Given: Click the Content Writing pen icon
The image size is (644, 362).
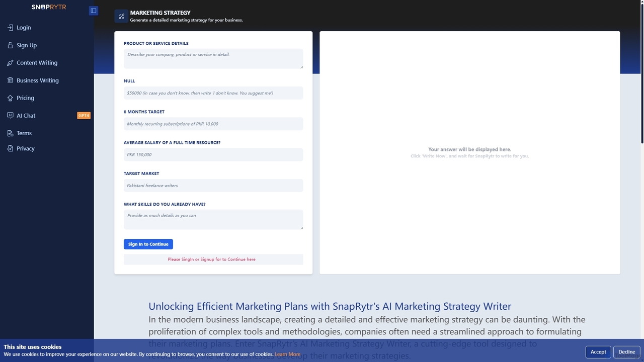Looking at the screenshot, I should (10, 63).
